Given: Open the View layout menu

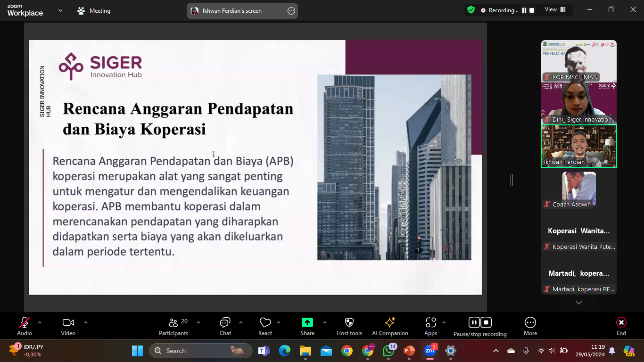Looking at the screenshot, I should point(555,9).
